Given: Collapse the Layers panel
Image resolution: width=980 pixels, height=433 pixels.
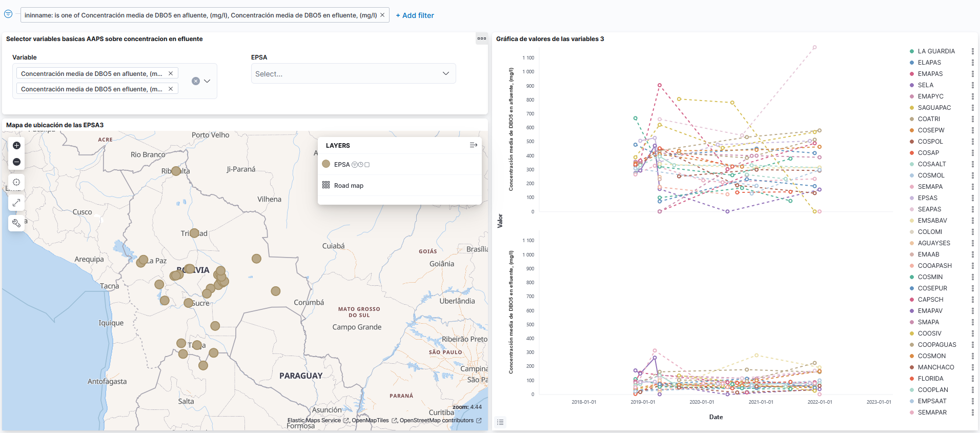Looking at the screenshot, I should 473,145.
